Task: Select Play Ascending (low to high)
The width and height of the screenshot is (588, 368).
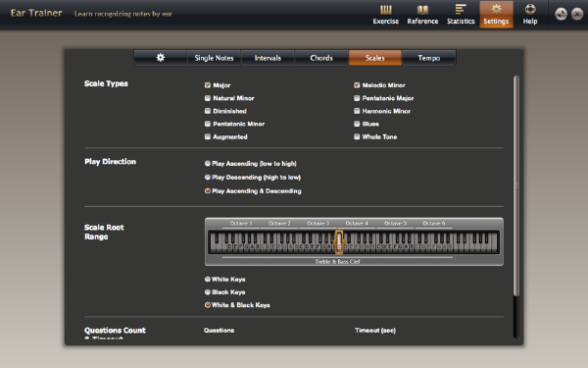Action: pos(208,163)
